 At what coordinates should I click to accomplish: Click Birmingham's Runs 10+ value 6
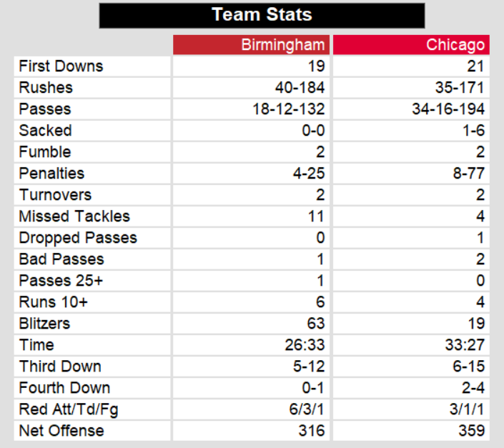(x=320, y=302)
